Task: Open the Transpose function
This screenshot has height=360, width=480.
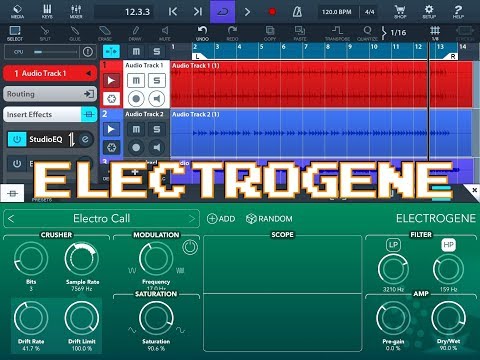Action: (337, 33)
